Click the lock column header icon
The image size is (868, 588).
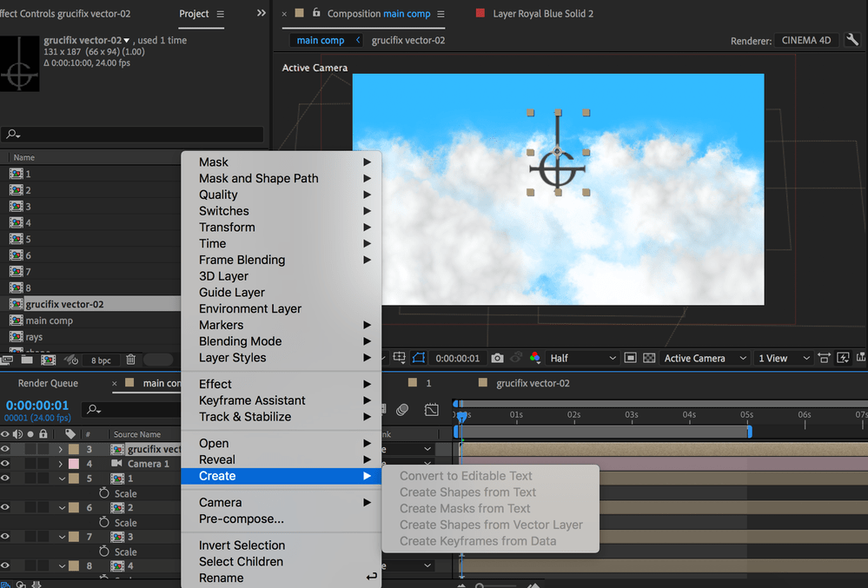point(43,434)
